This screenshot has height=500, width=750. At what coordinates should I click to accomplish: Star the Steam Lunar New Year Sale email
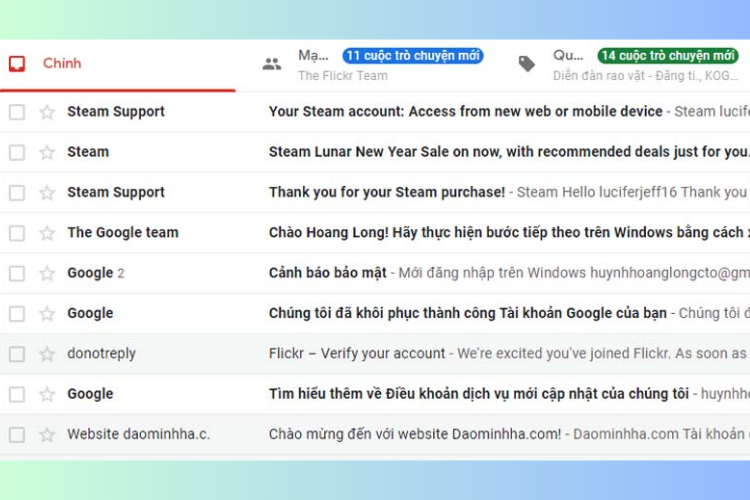pos(47,152)
